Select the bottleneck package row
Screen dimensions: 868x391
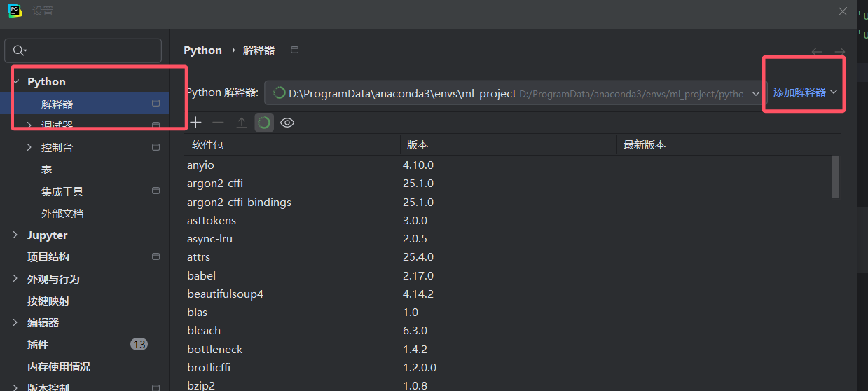(x=507, y=349)
